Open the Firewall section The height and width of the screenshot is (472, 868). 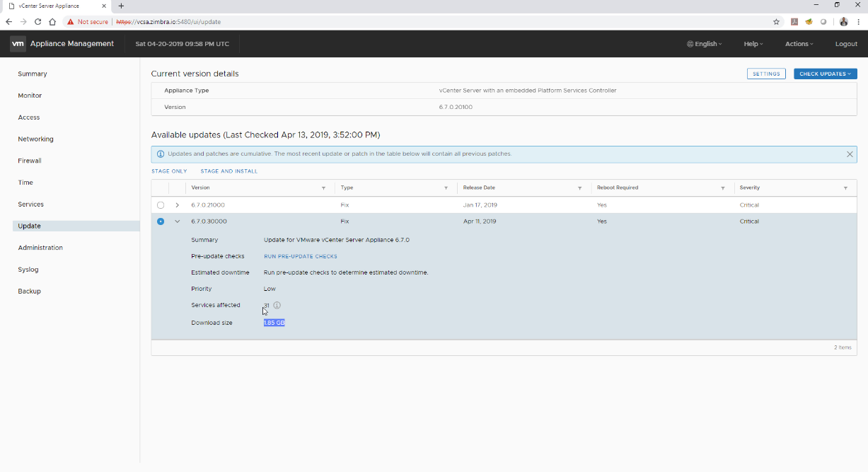(30, 161)
